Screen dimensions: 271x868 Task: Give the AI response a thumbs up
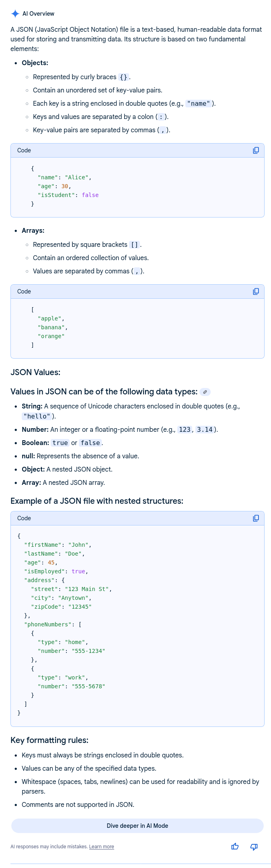point(235,847)
